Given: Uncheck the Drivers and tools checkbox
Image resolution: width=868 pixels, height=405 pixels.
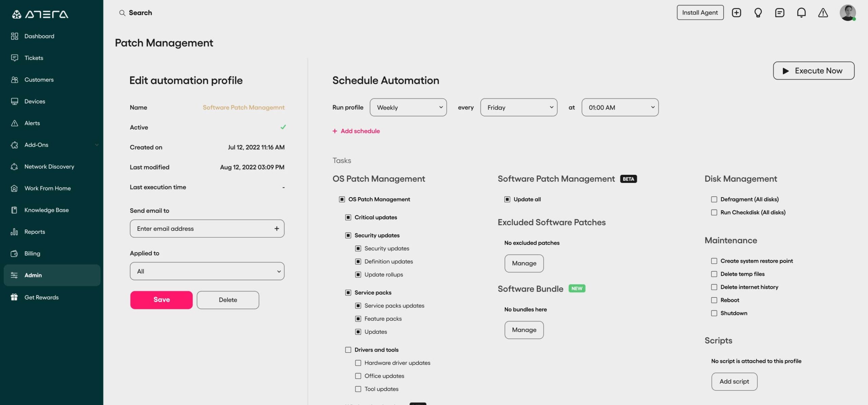Looking at the screenshot, I should (x=348, y=350).
